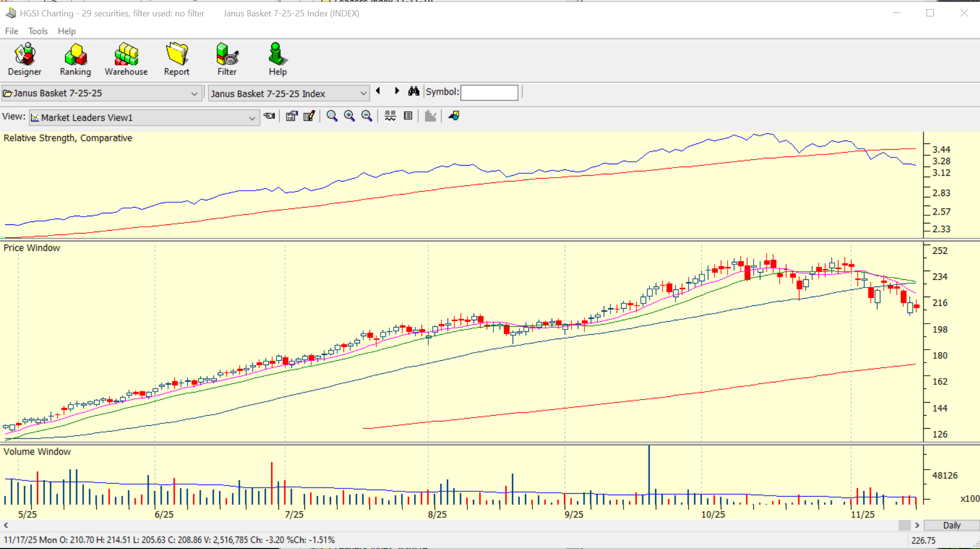
Task: Click the zoom out magnifier icon
Action: 367,116
